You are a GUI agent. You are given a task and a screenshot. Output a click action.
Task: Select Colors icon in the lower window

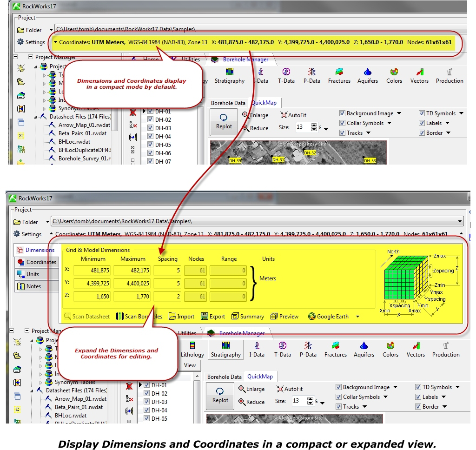pyautogui.click(x=390, y=345)
